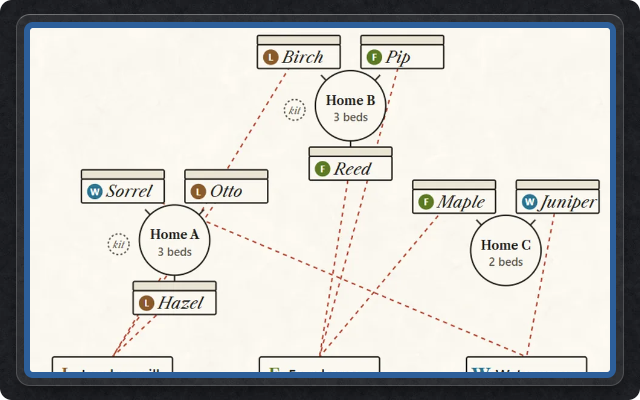640x400 pixels.
Task: Click the name Maple on its card
Action: click(461, 202)
